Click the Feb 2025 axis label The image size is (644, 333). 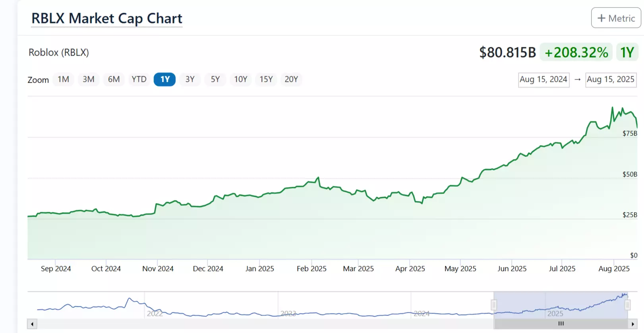point(311,269)
